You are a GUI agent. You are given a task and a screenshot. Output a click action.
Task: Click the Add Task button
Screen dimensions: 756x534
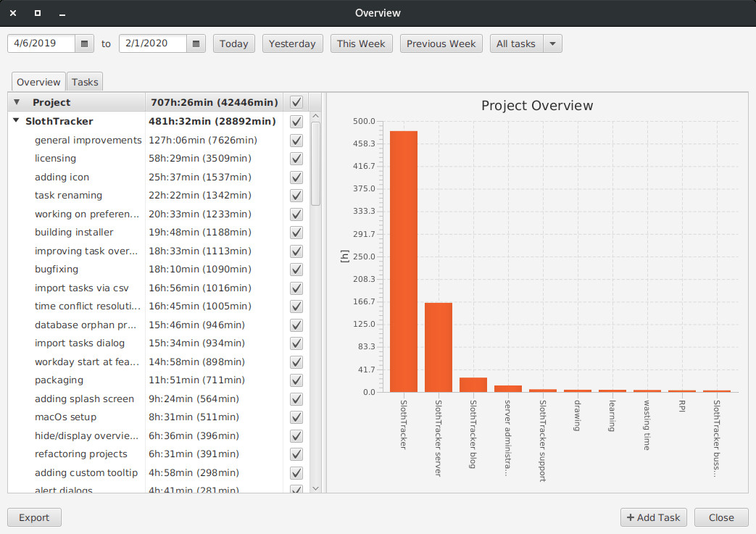(x=653, y=517)
